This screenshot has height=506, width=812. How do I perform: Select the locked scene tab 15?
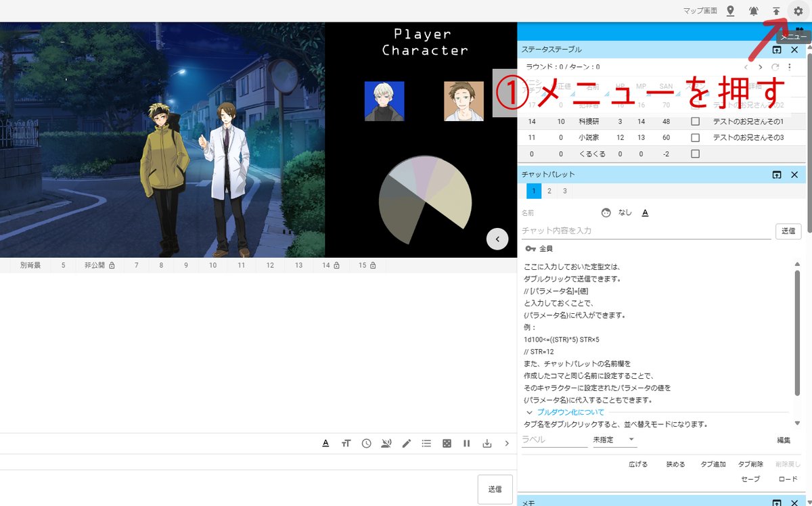[367, 266]
